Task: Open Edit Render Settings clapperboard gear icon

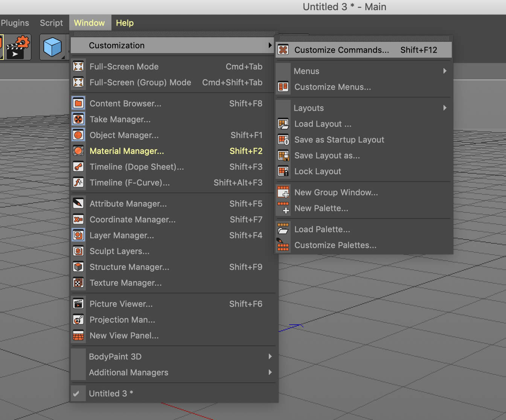Action: click(x=18, y=47)
